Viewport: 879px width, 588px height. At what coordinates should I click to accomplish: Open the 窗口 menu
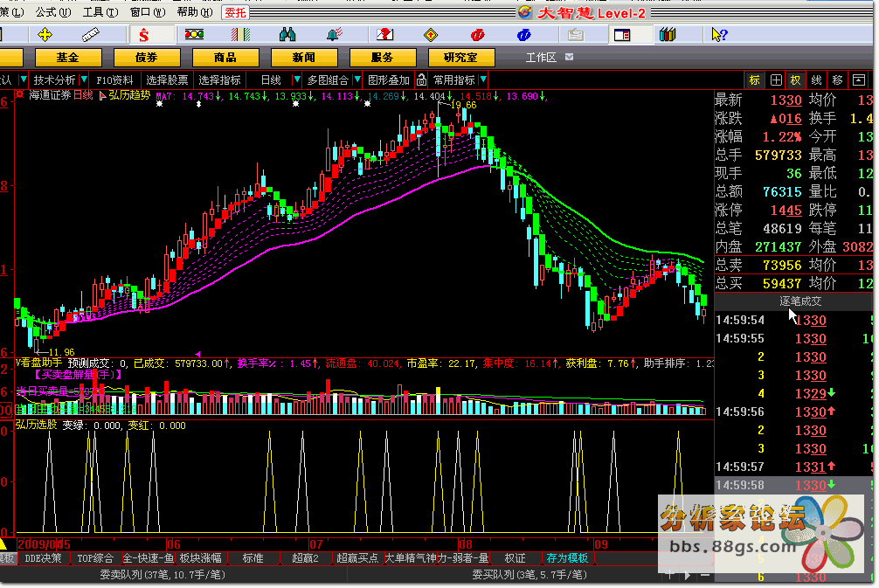point(148,11)
